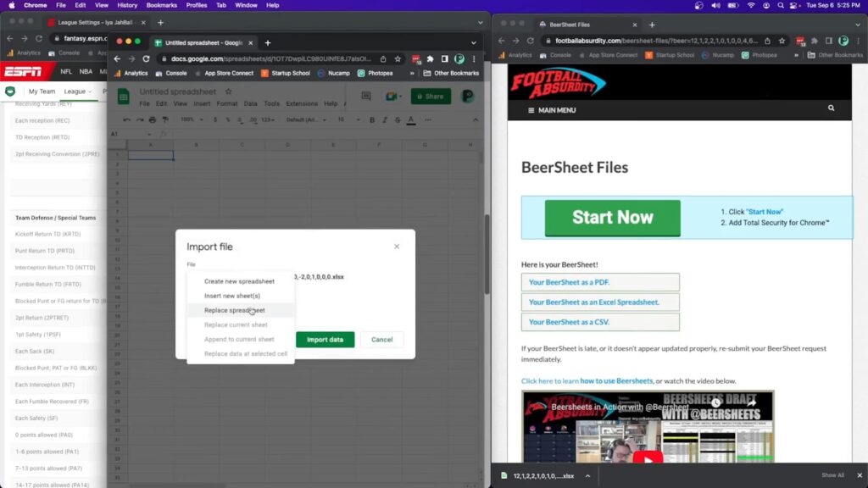Choose Insert new sheet(s) option
The height and width of the screenshot is (488, 868).
tap(232, 296)
